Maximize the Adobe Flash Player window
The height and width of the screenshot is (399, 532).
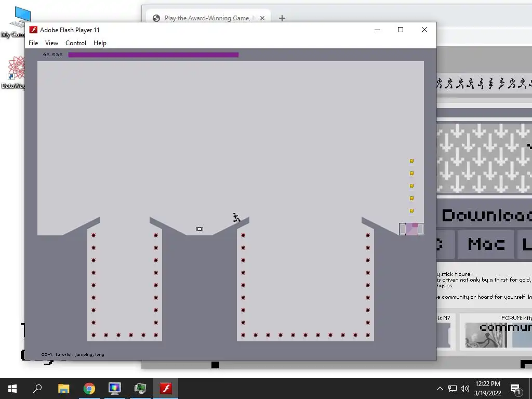(x=401, y=30)
